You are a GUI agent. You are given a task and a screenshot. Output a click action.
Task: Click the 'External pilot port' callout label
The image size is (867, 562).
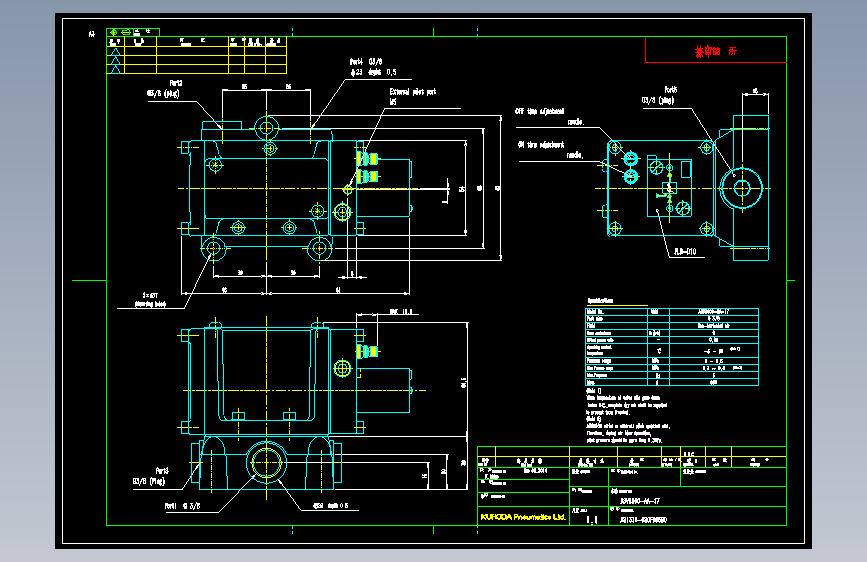(412, 92)
